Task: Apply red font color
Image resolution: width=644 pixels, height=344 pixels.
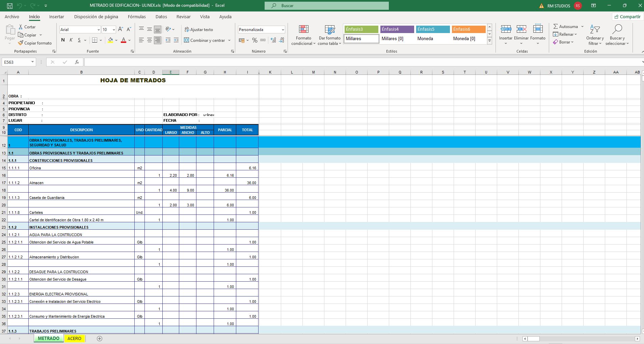Action: (x=124, y=40)
